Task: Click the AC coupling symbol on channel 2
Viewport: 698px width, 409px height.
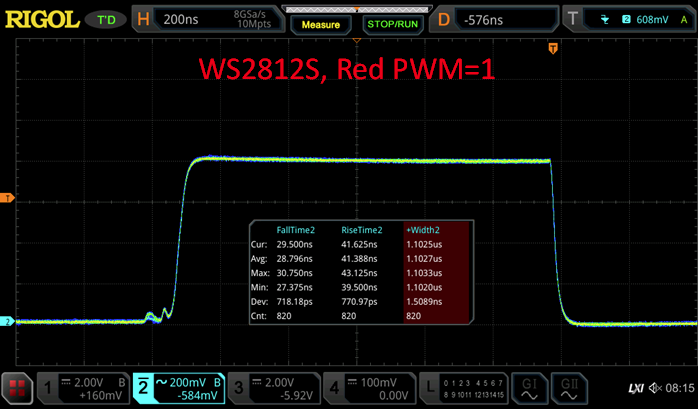Action: [161, 382]
